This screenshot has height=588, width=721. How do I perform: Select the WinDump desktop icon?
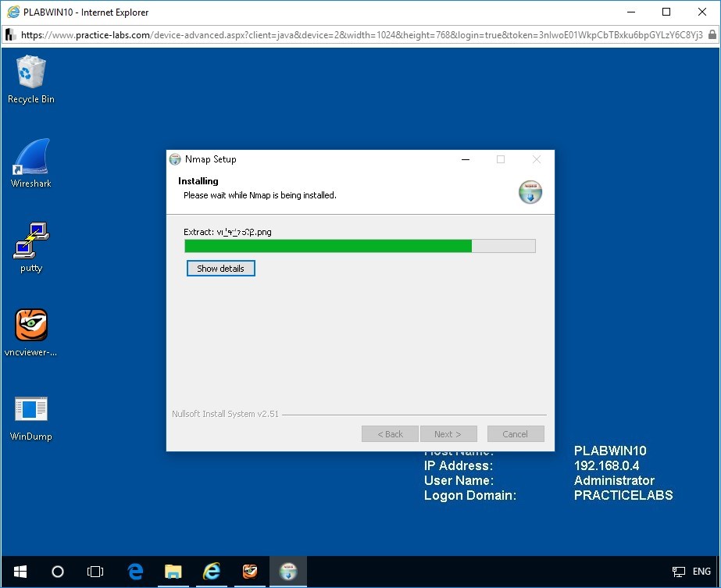click(x=30, y=418)
